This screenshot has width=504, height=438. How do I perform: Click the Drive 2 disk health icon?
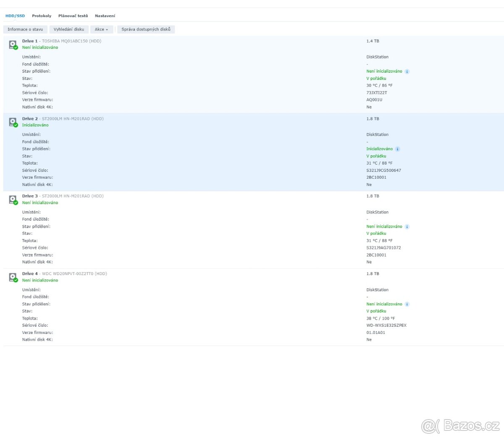(x=13, y=122)
